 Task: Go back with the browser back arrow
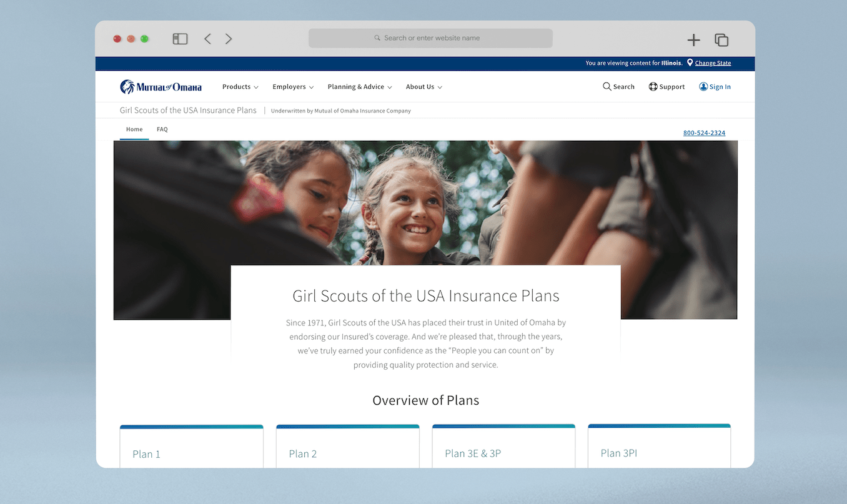[207, 39]
